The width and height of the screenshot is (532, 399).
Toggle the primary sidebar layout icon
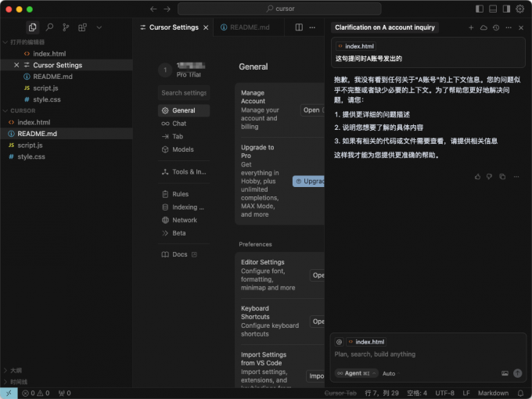click(480, 9)
